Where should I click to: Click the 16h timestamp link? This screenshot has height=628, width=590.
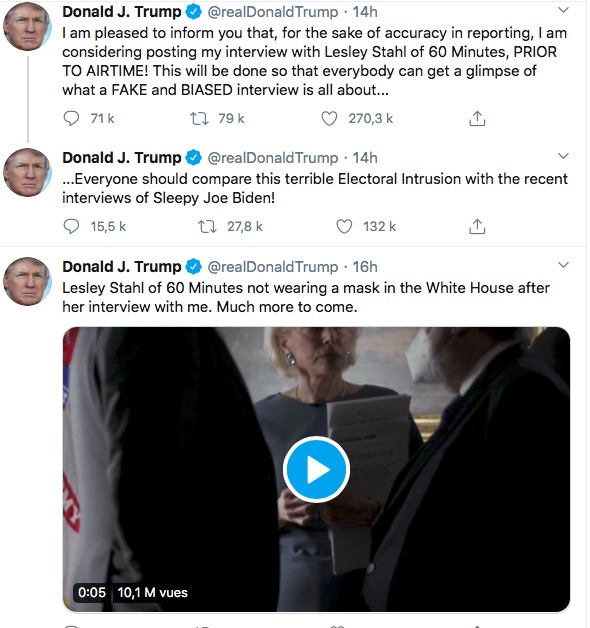pos(365,267)
